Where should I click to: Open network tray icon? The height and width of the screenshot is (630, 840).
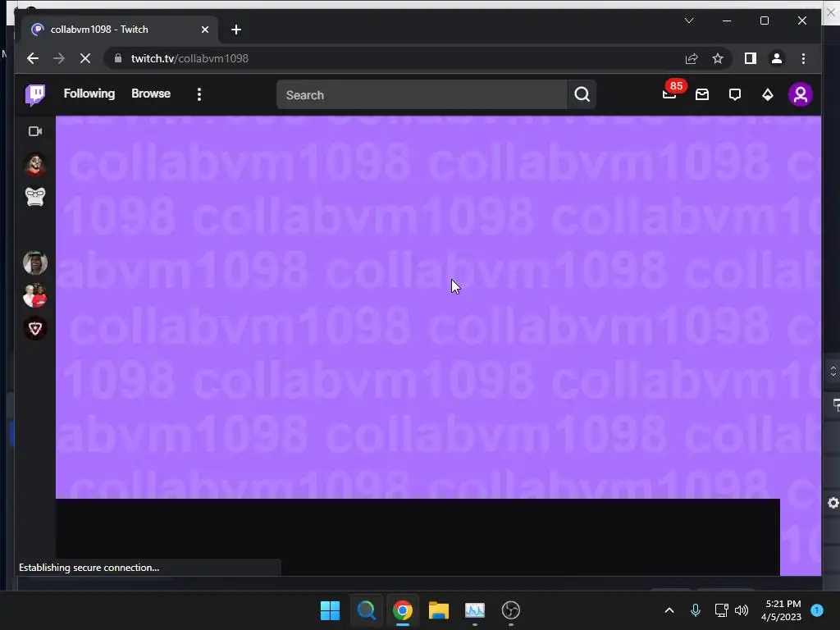[721, 610]
